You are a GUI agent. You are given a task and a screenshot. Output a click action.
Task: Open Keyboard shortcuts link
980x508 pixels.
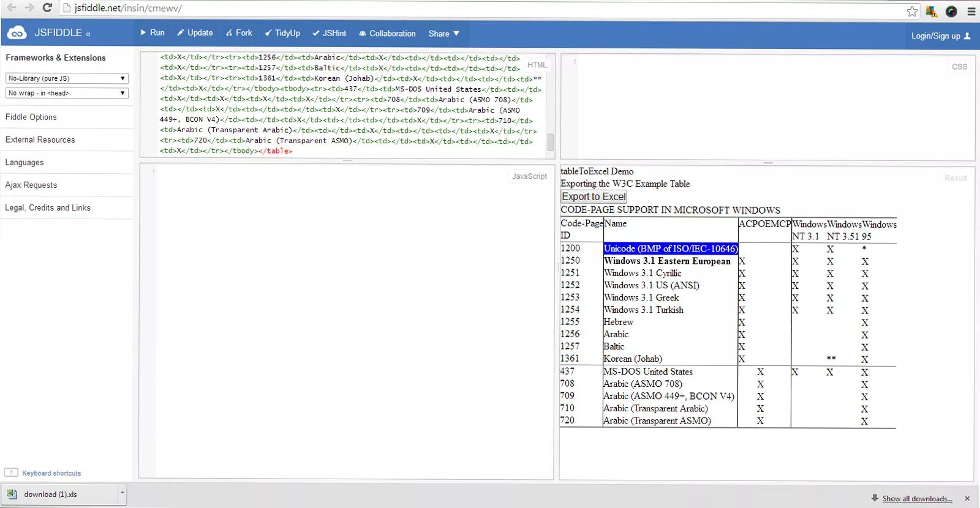click(51, 473)
